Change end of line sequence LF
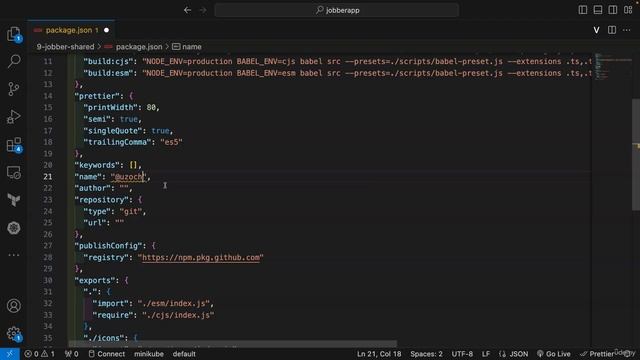This screenshot has height=360, width=640. pos(486,354)
